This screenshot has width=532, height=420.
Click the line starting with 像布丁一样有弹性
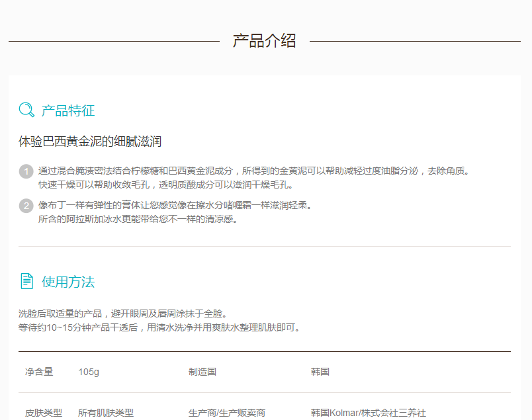175,205
